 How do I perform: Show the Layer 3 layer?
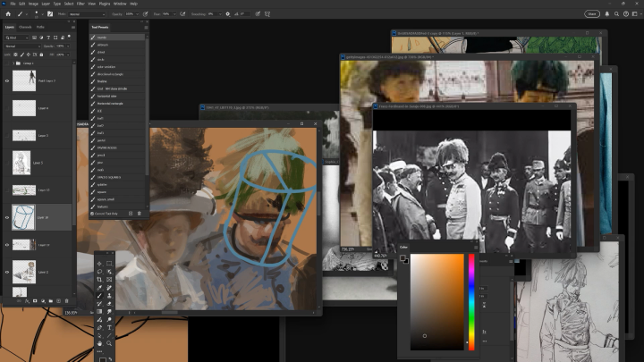tap(7, 136)
